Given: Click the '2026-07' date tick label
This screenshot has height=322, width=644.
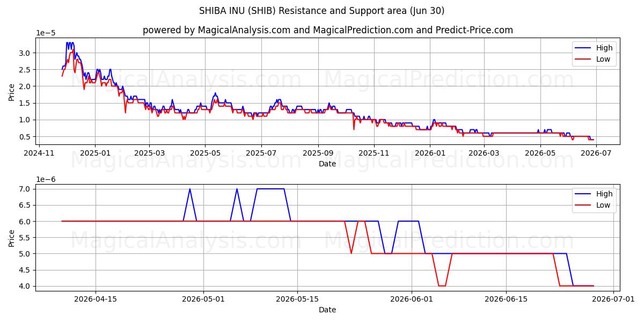Looking at the screenshot, I should (595, 153).
